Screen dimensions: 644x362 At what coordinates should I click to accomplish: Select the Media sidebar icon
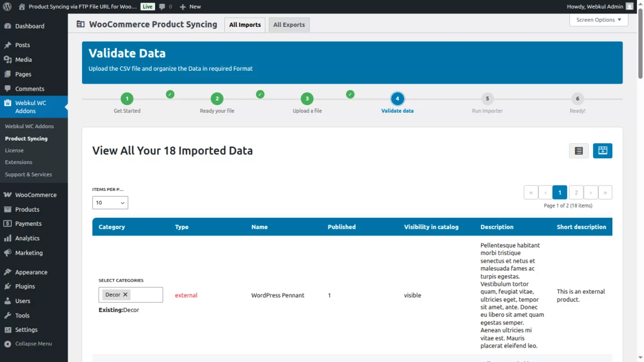[x=9, y=60]
